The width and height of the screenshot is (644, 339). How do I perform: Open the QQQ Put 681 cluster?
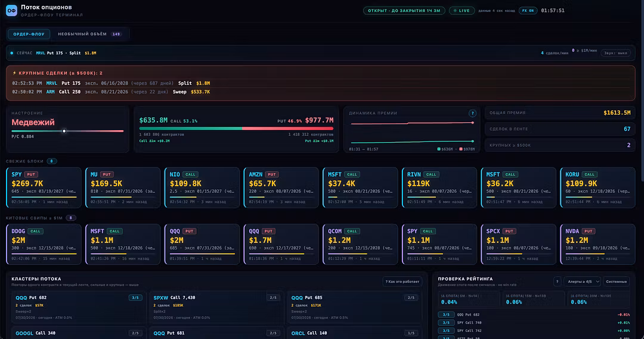[x=216, y=333]
